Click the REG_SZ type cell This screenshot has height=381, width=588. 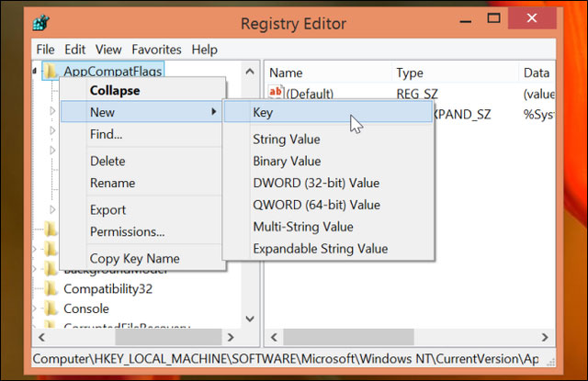point(417,94)
